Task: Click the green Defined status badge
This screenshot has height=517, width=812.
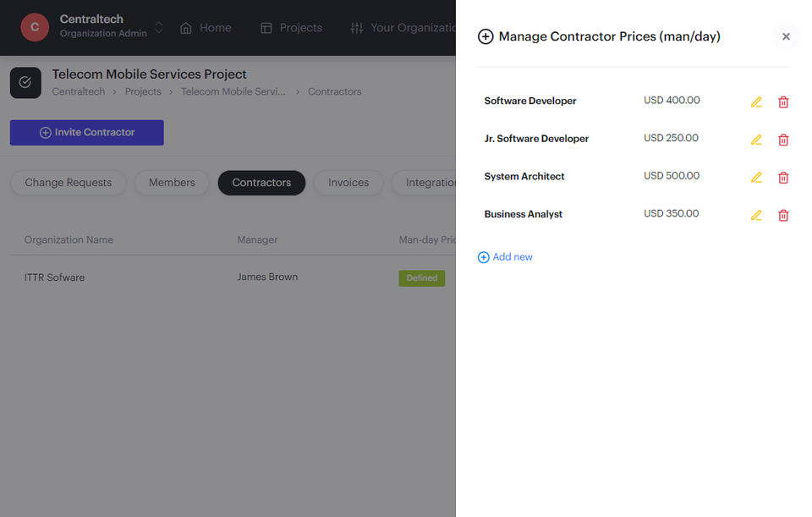Action: point(421,278)
